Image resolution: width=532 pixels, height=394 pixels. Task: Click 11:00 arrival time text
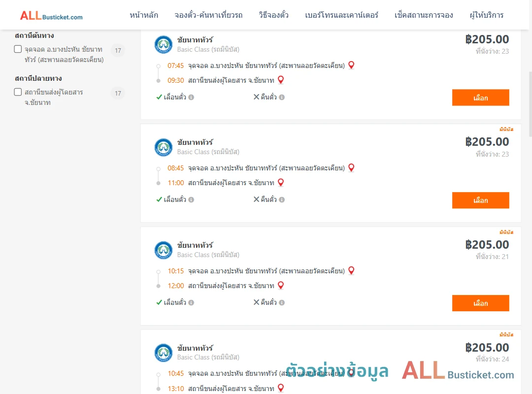(x=176, y=183)
